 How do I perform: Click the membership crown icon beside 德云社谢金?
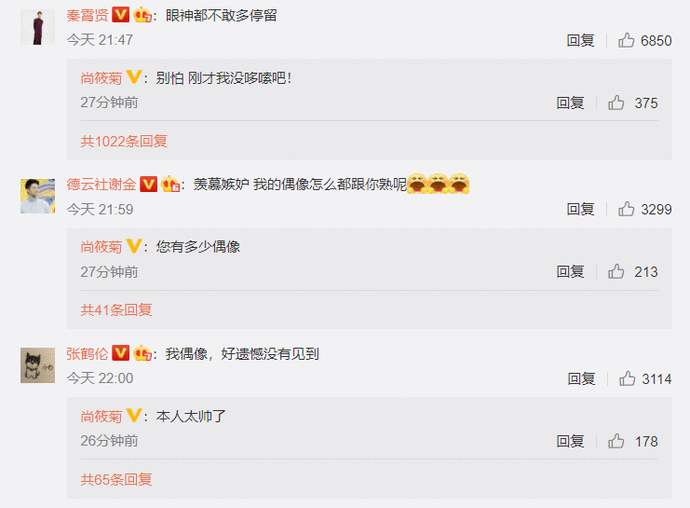tap(170, 184)
